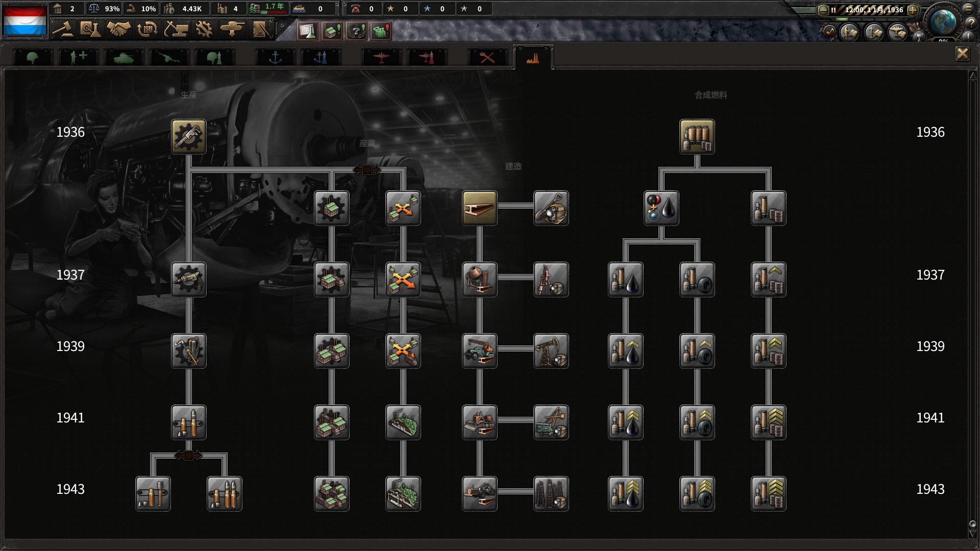Click the stability 93% indicator
980x551 pixels.
click(x=104, y=9)
